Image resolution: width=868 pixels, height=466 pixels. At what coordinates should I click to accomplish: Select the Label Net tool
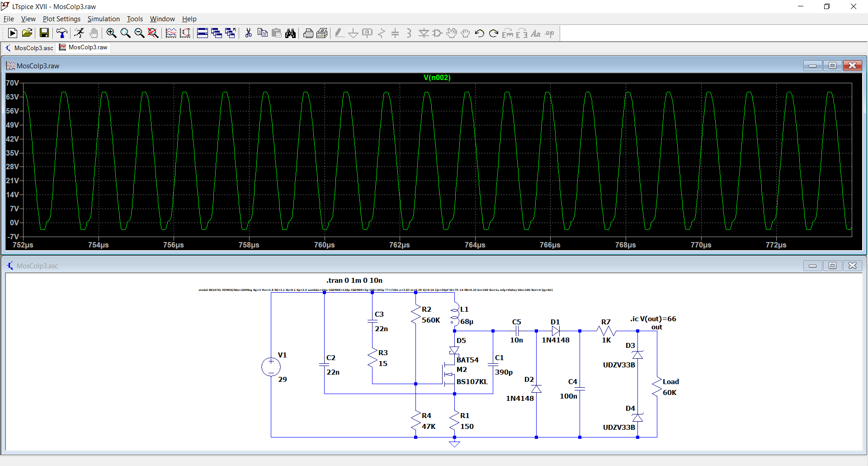click(368, 33)
